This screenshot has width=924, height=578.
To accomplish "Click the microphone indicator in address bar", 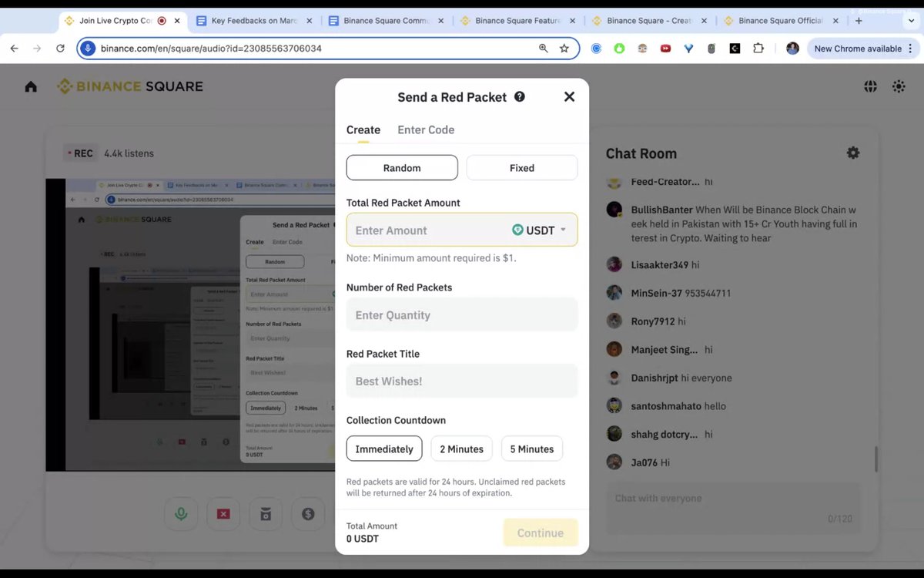I will [x=88, y=49].
